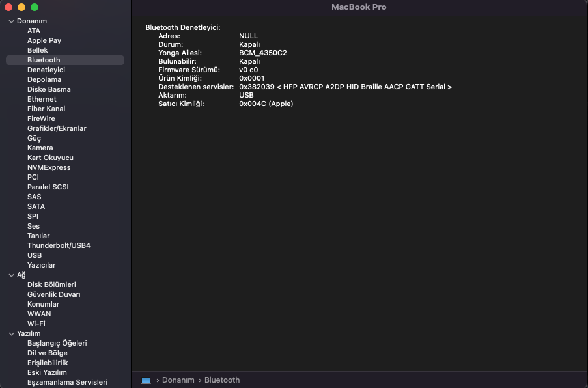The height and width of the screenshot is (388, 588).
Task: Open Güvenlik Duvarı entry
Action: (53, 294)
